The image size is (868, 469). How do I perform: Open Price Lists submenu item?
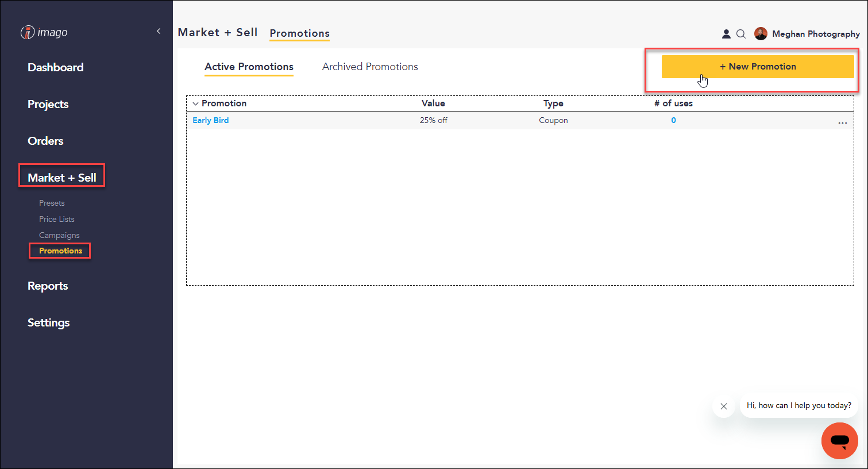click(57, 219)
